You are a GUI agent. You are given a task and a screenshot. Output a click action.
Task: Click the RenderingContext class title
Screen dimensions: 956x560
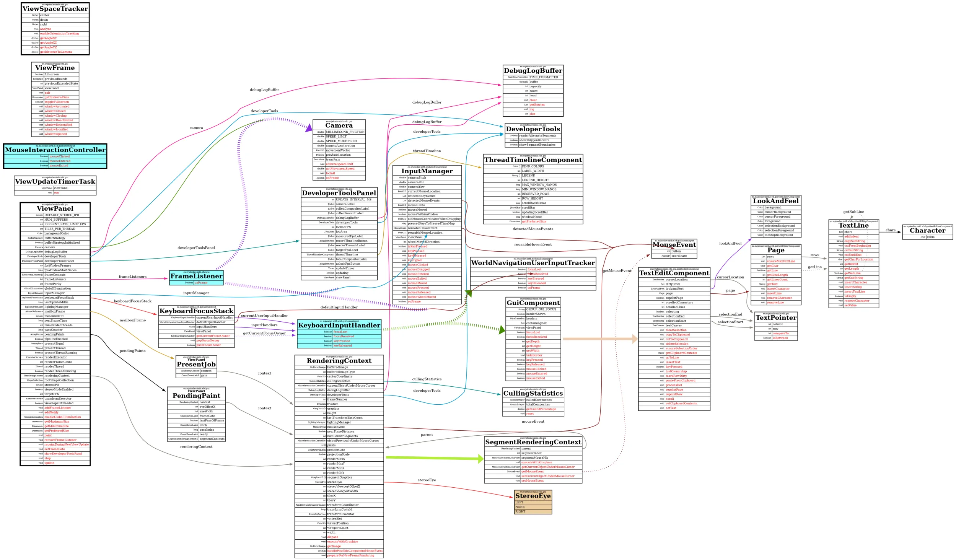click(339, 361)
